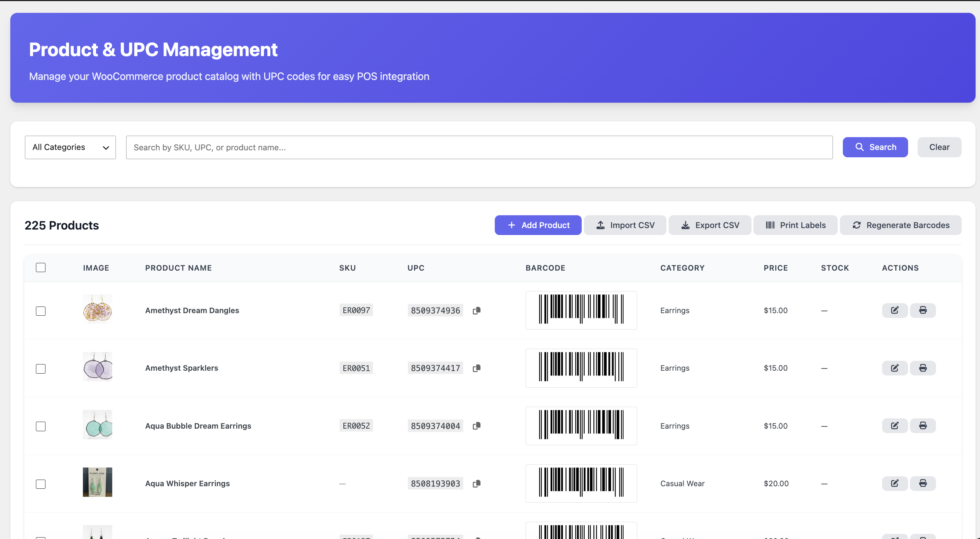Copy UPC 8509374936 with the copy icon
This screenshot has height=539, width=980.
[x=476, y=311]
